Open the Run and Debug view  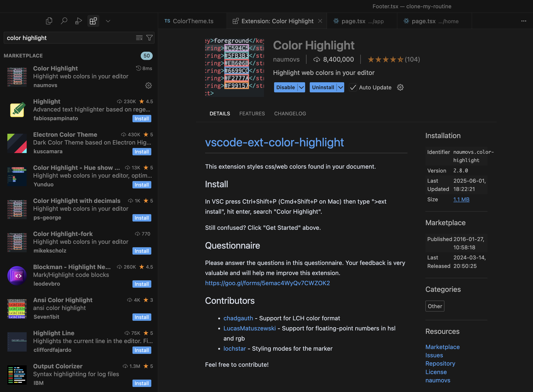[78, 21]
